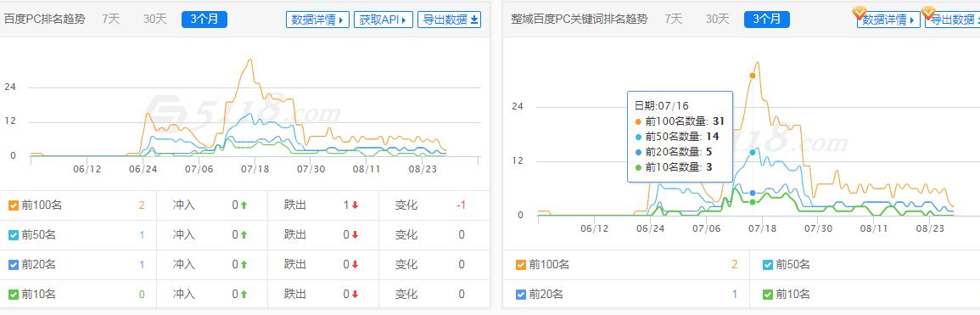Click the 前50名数量: 14 tooltip entry
This screenshot has width=980, height=315.
pos(677,136)
